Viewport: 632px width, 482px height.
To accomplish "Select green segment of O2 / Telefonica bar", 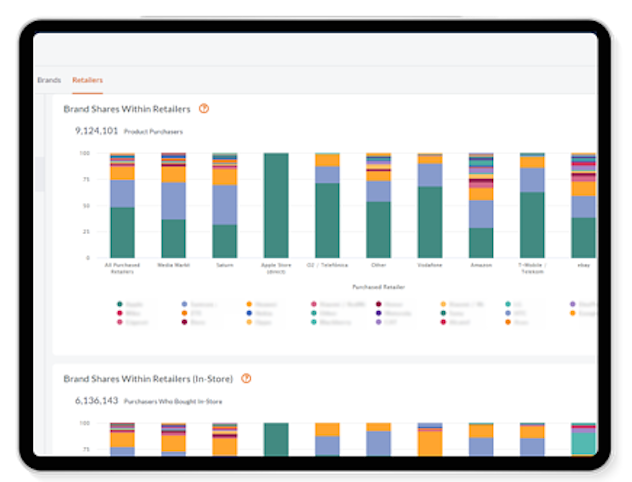I will coord(327,220).
